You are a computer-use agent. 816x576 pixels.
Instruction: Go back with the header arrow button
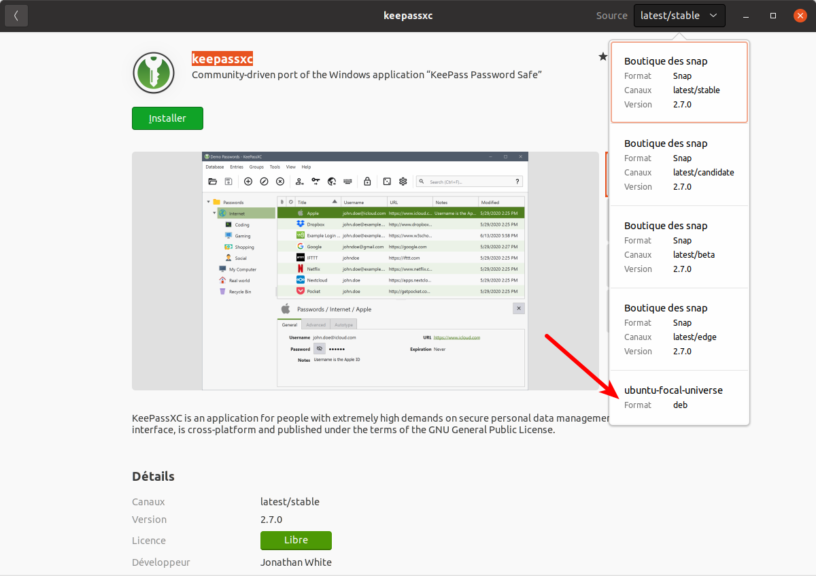click(16, 16)
